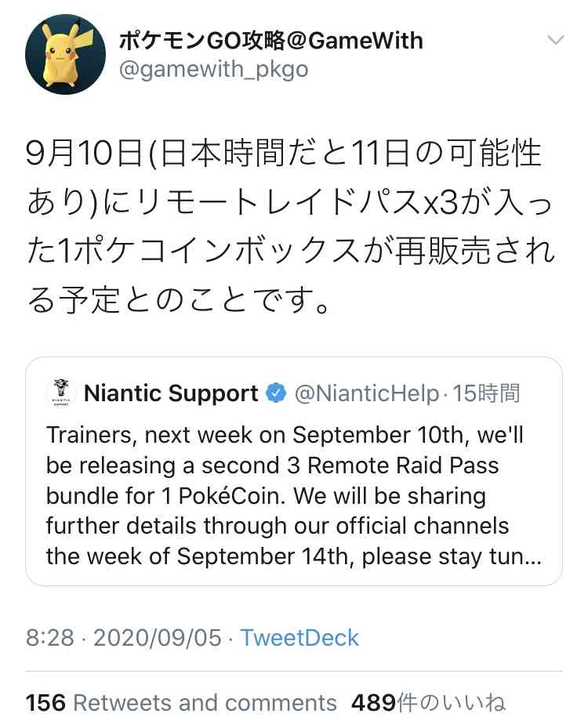Show the 489 likes number
Image resolution: width=588 pixels, height=728 pixels.
(372, 703)
